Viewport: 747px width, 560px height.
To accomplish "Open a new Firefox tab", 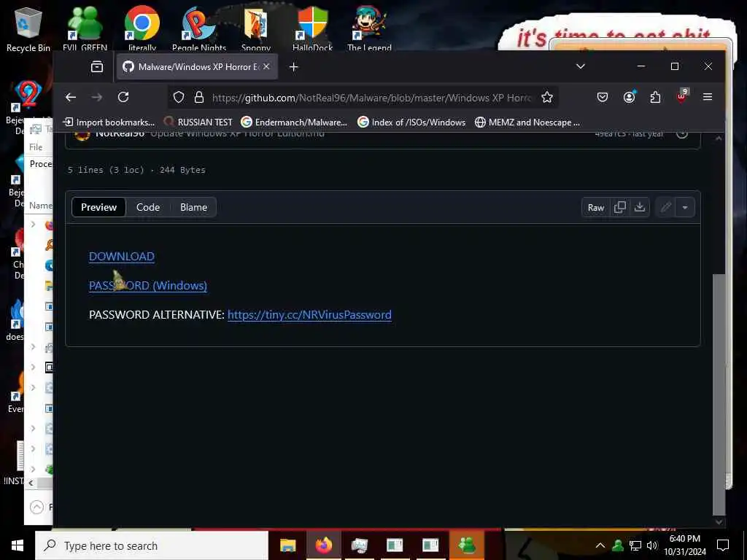I will 293,67.
